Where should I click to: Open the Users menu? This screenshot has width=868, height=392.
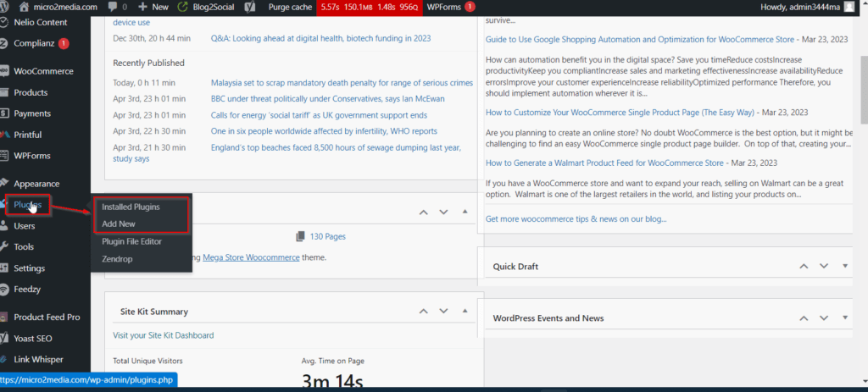tap(25, 226)
